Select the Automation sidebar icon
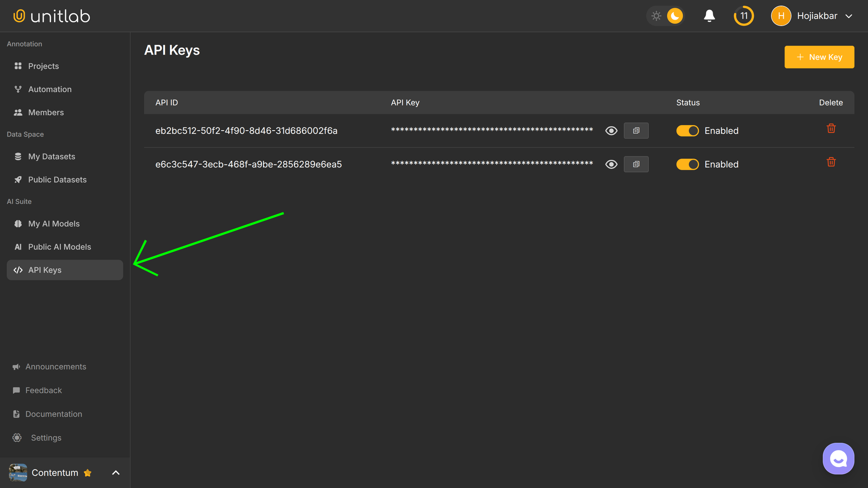 click(49, 89)
